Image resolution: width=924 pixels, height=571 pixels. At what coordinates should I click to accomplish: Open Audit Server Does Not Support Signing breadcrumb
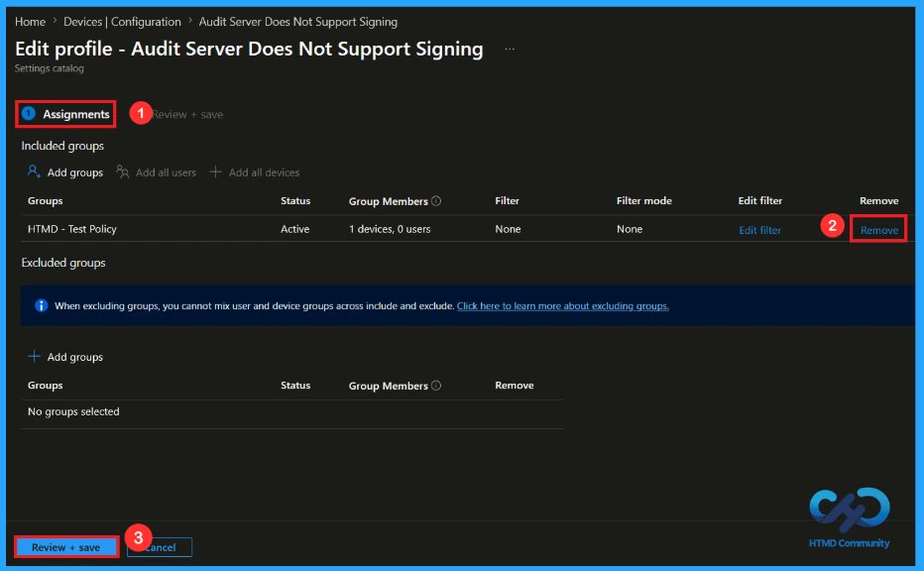pyautogui.click(x=297, y=22)
